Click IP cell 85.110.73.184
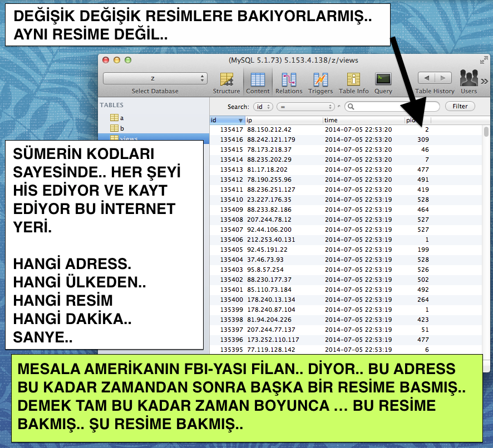The image size is (493, 448). point(269,290)
